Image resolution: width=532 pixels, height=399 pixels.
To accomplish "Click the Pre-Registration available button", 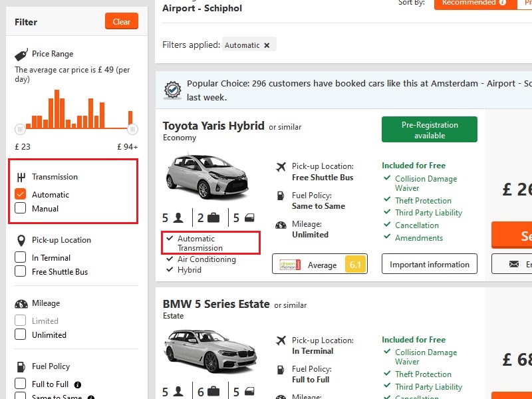I will tap(429, 130).
